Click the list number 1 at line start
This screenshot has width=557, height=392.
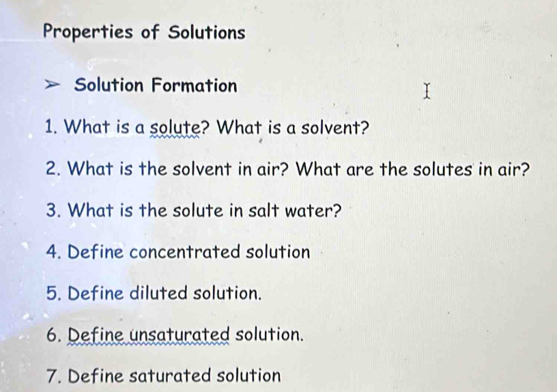pyautogui.click(x=51, y=127)
